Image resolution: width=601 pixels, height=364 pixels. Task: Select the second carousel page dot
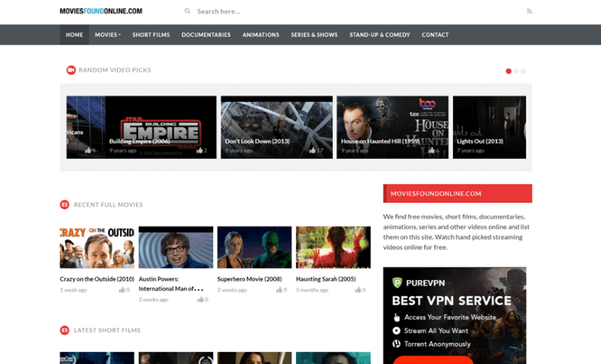pyautogui.click(x=516, y=71)
